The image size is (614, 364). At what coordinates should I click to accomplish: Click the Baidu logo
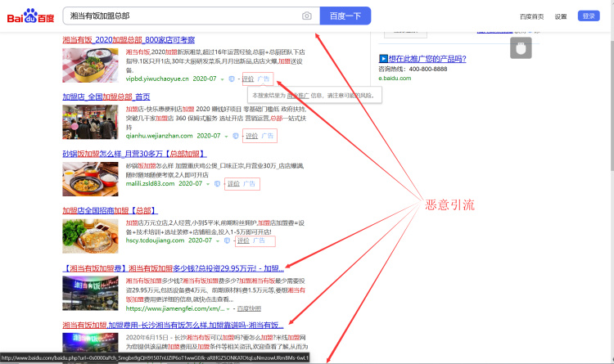pos(32,16)
